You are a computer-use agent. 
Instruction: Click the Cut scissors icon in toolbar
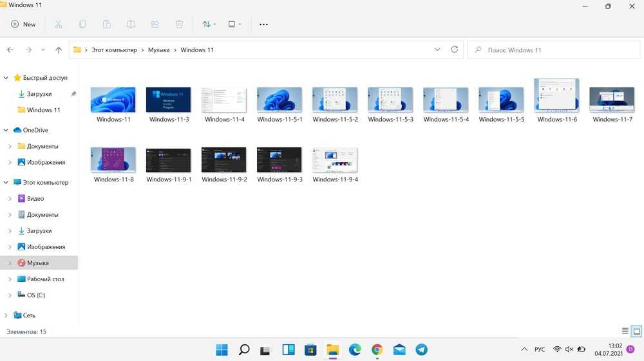58,24
